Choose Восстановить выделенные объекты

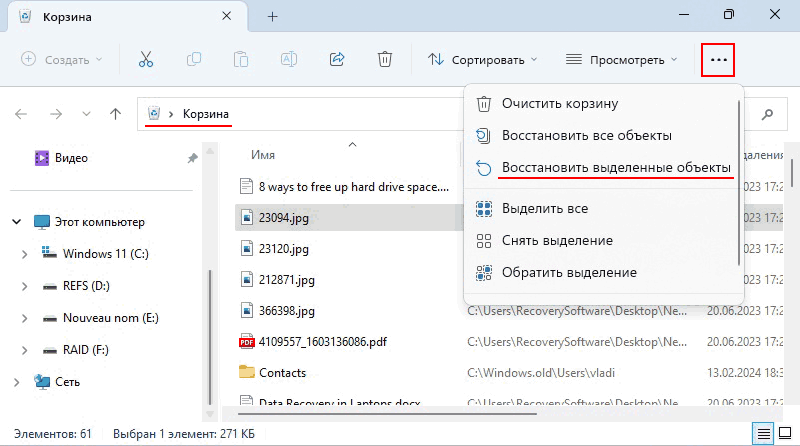(602, 168)
